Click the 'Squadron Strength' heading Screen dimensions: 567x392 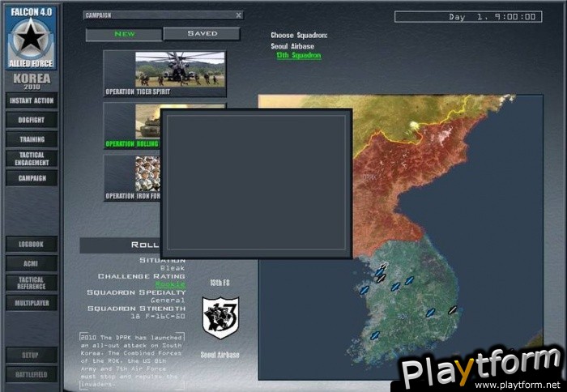coord(136,309)
